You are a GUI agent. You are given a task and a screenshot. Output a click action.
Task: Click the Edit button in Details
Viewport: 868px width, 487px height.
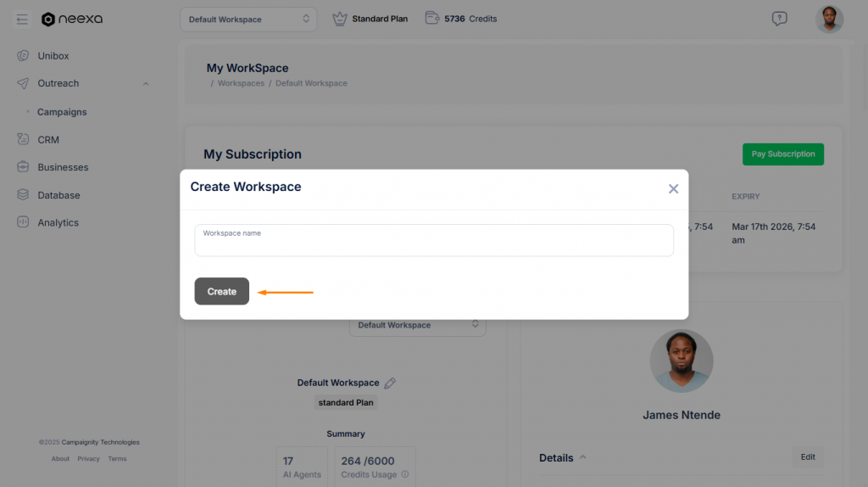pyautogui.click(x=808, y=457)
